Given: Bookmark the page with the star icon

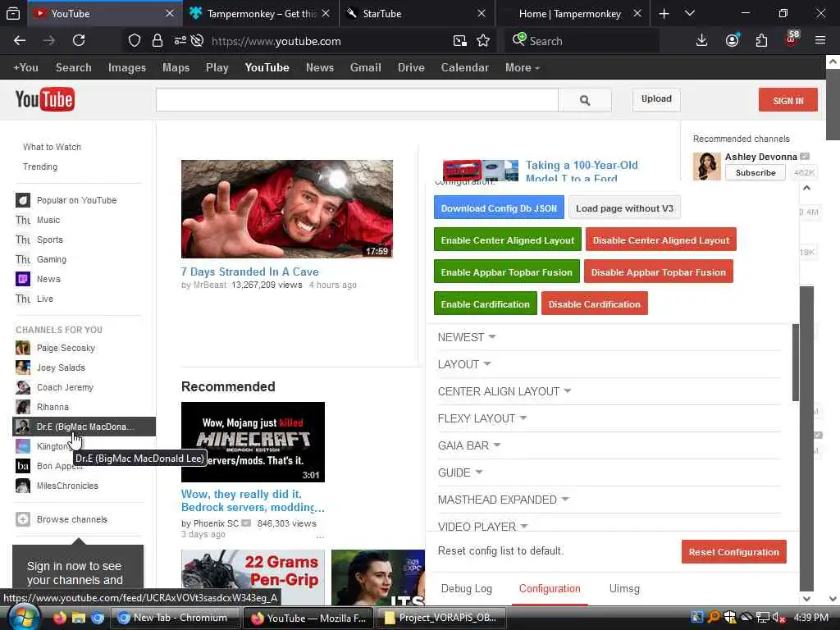Looking at the screenshot, I should click(483, 41).
